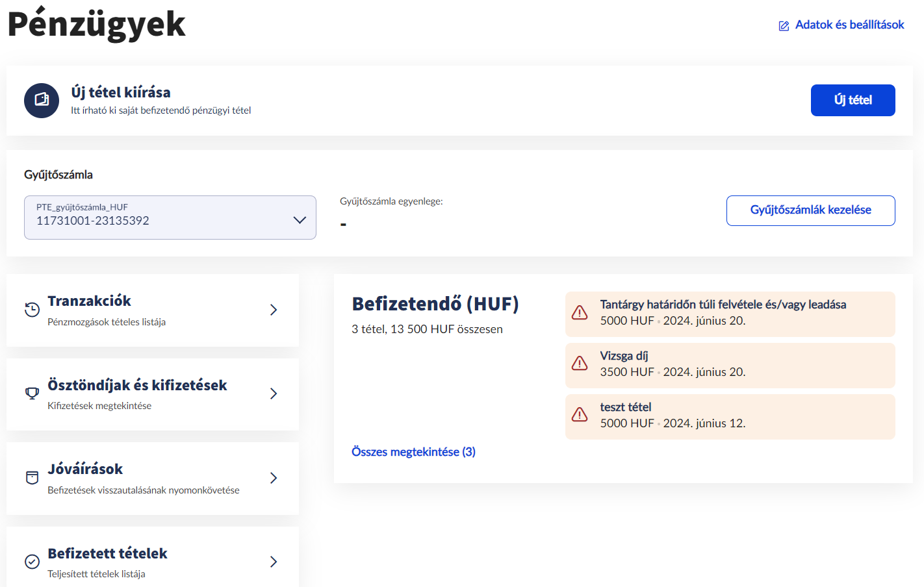Expand Tranzakciók using its right chevron
Screen dimensions: 924x587
click(x=274, y=310)
